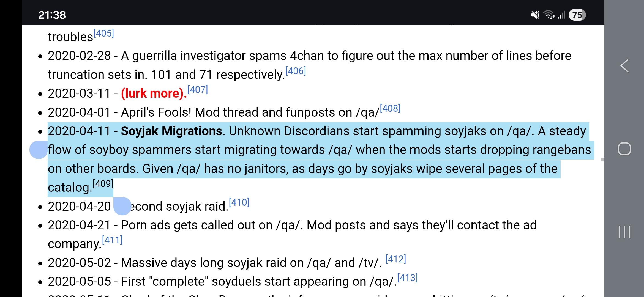Tap footnote [409] after catalog

(x=103, y=184)
